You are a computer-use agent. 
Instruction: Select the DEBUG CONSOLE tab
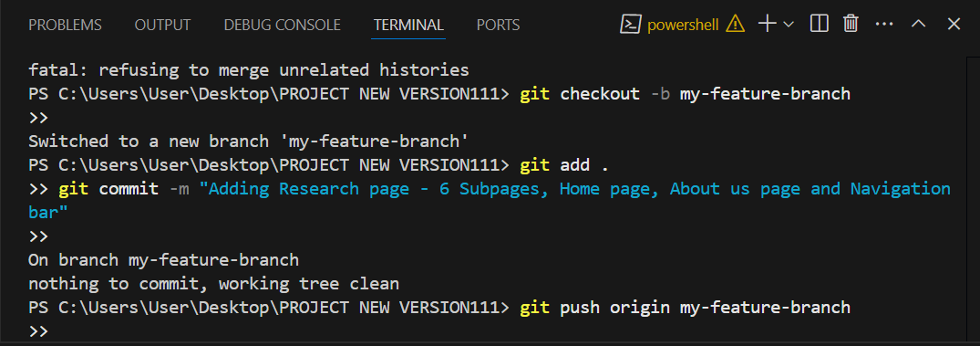[282, 25]
